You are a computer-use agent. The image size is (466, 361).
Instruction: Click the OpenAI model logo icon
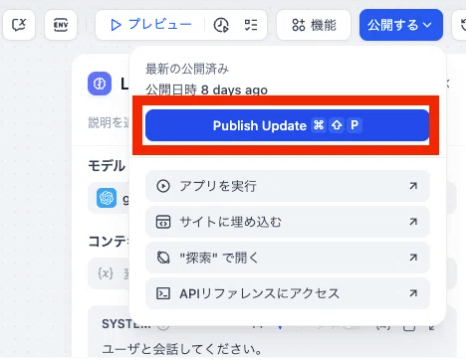(106, 198)
